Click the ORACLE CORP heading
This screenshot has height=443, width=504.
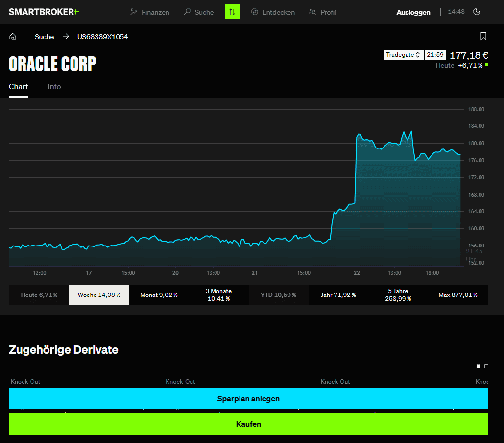point(52,64)
